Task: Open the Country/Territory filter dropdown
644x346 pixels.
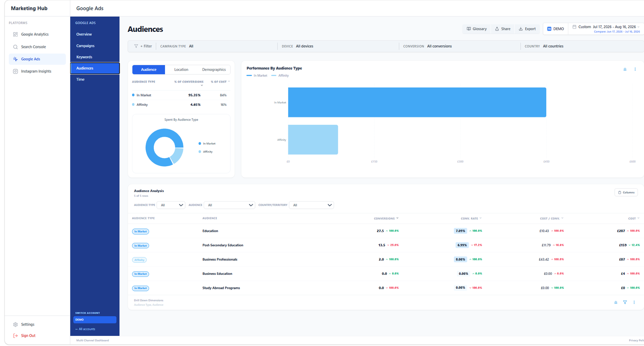Action: tap(312, 205)
